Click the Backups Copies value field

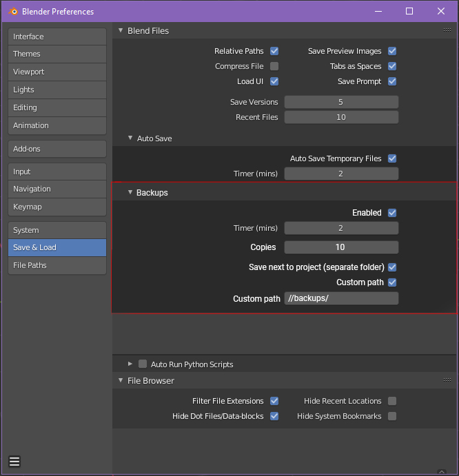[341, 247]
